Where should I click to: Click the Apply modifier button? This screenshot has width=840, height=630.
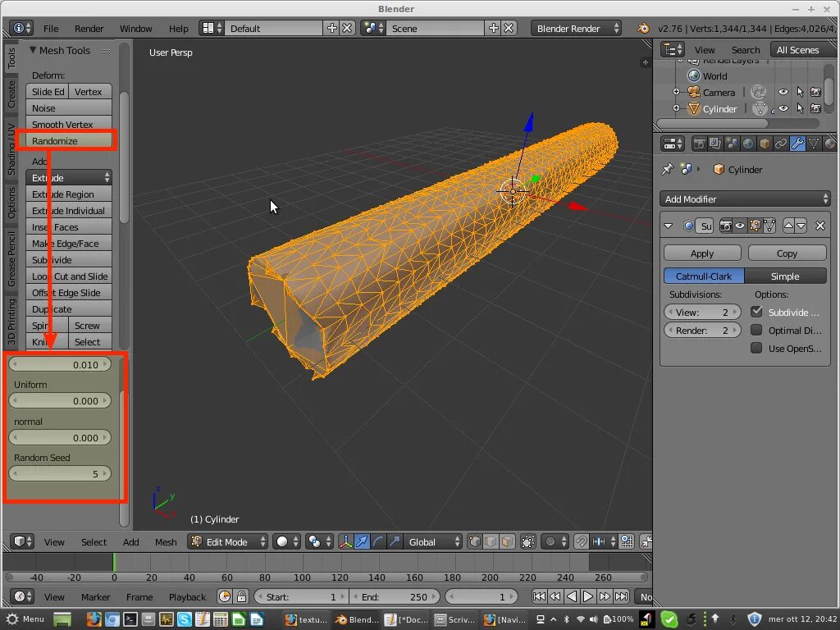(702, 253)
